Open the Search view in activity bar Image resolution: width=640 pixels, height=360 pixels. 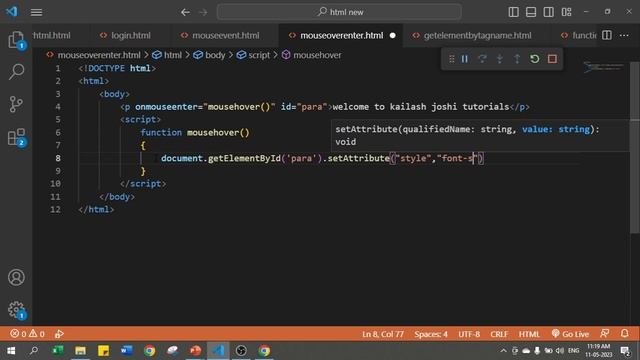pyautogui.click(x=16, y=72)
